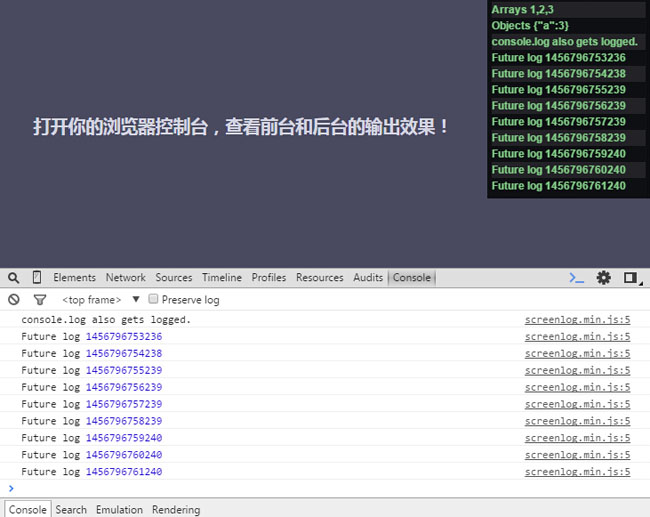Select the Emulation drawer tab

point(119,509)
